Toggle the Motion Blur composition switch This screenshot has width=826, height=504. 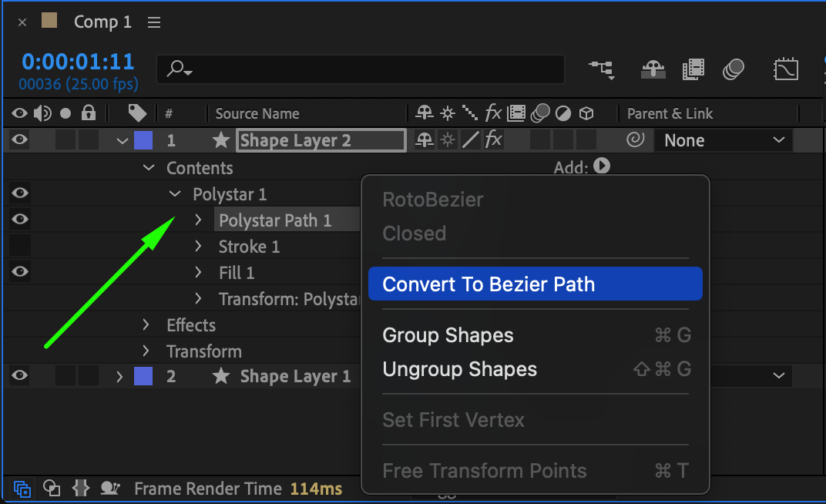(733, 69)
